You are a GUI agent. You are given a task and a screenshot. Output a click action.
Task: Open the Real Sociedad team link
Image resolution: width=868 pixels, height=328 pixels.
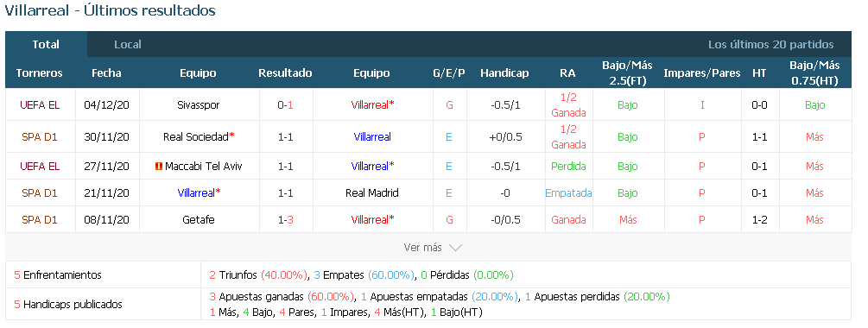tap(200, 136)
